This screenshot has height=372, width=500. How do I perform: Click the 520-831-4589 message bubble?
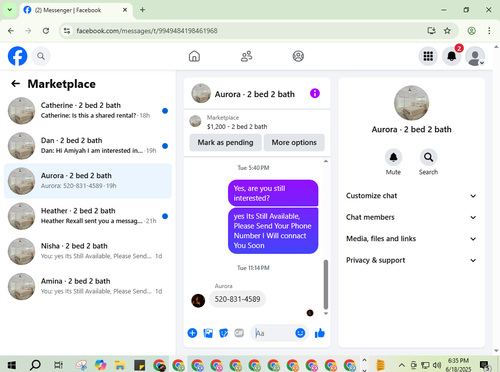point(237,299)
